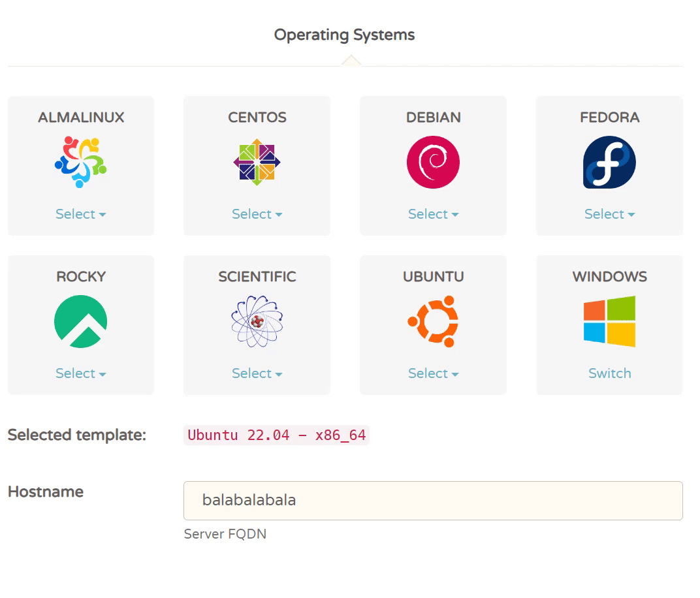Click the selected template Ubuntu 22.04 label

point(276,435)
